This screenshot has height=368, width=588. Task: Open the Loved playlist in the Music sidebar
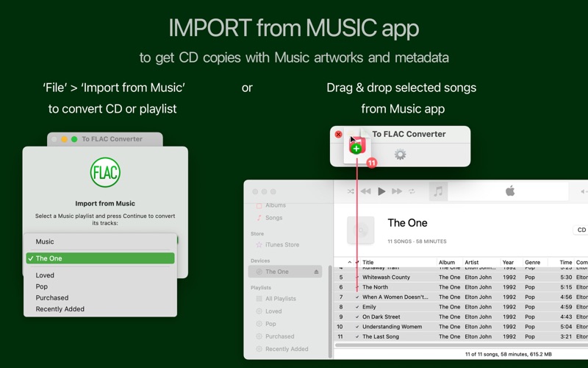269,311
